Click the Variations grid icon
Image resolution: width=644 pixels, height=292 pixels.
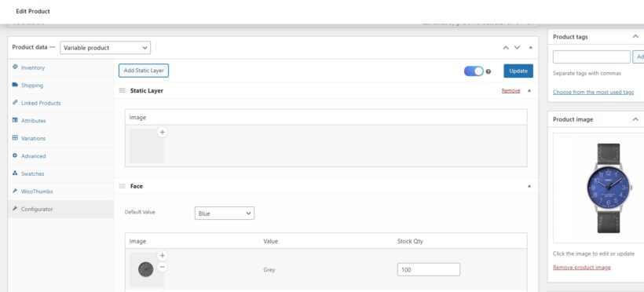pos(15,137)
